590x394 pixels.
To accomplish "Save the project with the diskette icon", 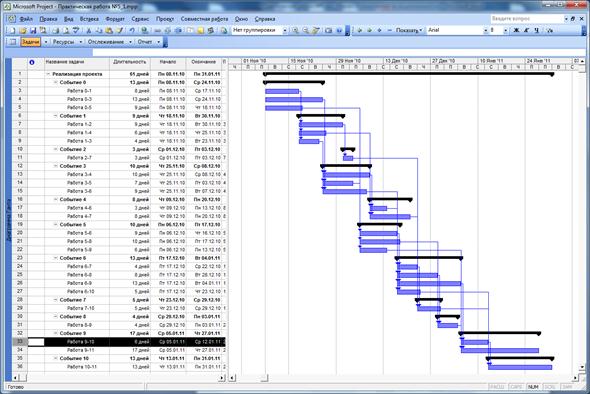I will (x=33, y=30).
